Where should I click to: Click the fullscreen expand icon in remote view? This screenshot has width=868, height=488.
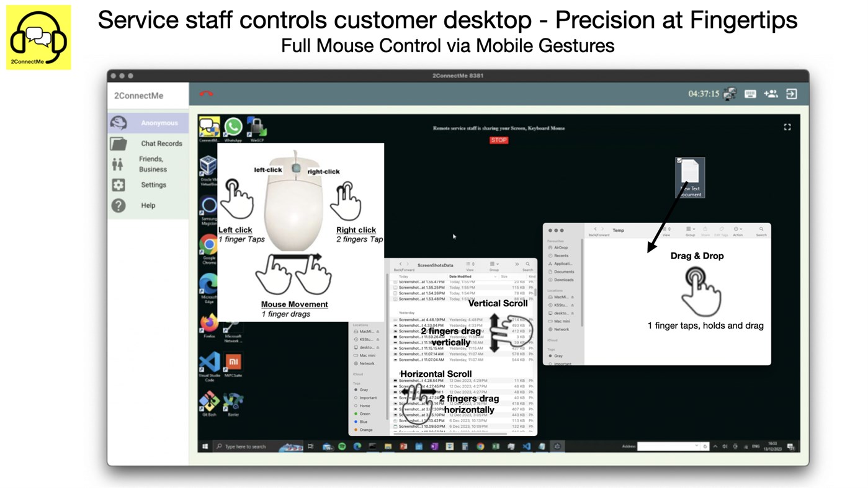tap(787, 126)
